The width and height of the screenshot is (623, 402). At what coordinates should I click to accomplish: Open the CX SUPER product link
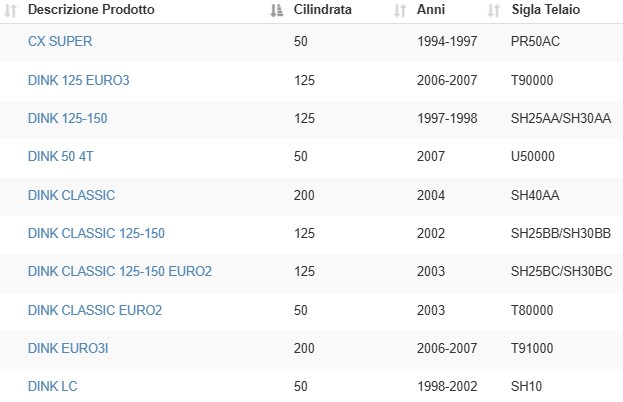[x=60, y=41]
